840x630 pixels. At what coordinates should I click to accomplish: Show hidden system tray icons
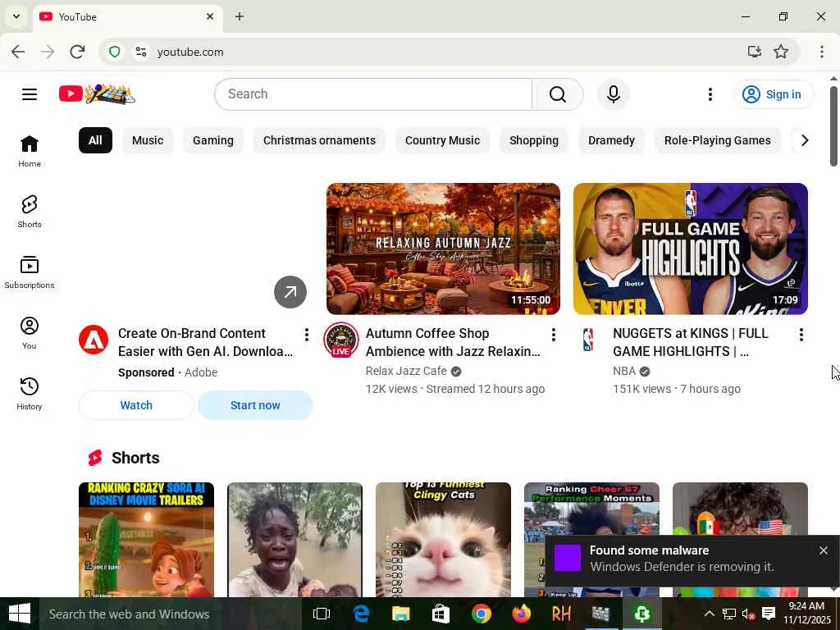[709, 614]
